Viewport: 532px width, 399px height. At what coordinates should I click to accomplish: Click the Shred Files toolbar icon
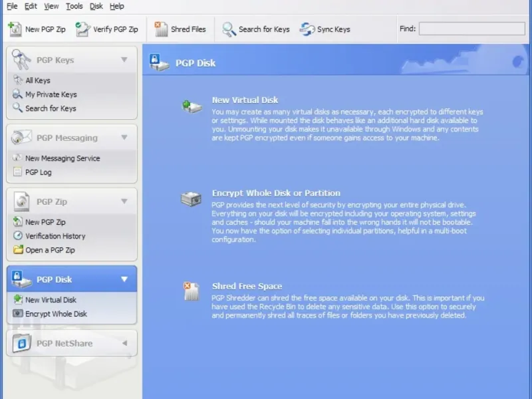(x=161, y=29)
